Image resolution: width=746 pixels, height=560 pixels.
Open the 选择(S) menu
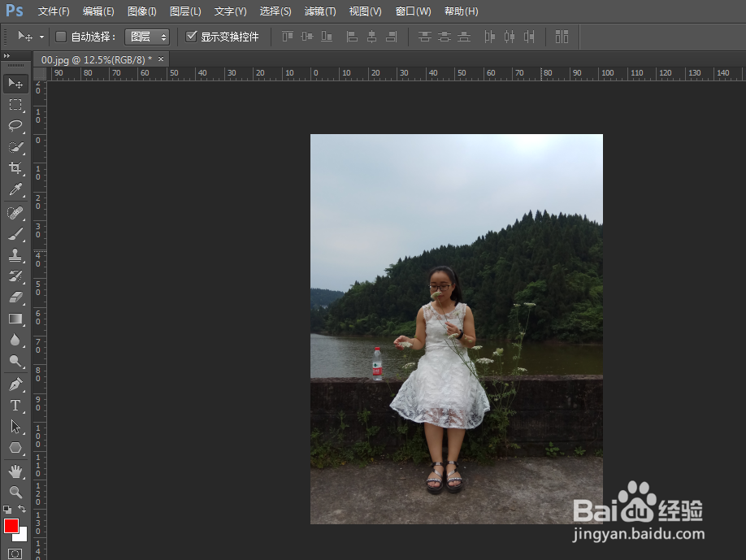(x=275, y=11)
